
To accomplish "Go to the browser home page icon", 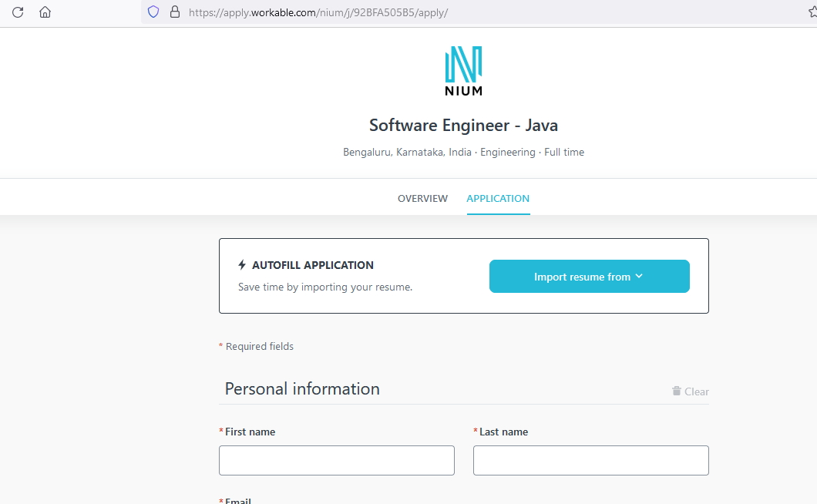I will [x=45, y=12].
